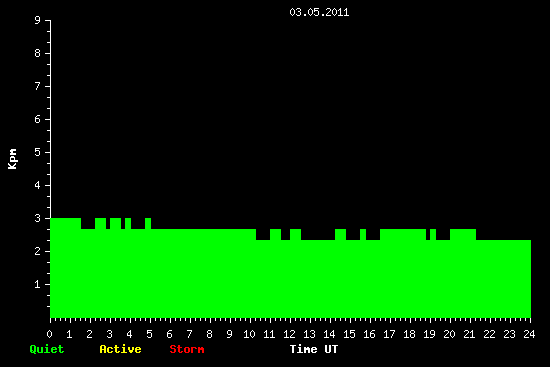550x367 pixels.
Task: Select the red Storm legend label
Action: (x=187, y=349)
